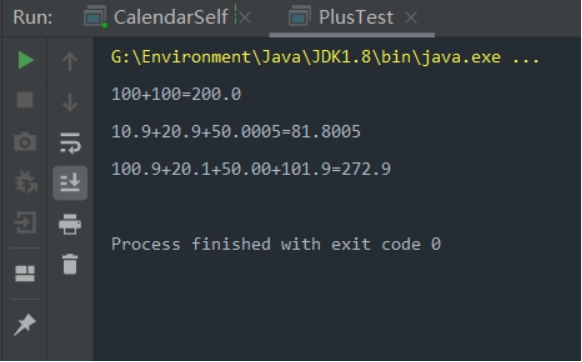
Task: Close the CalendarSelf tab
Action: 245,17
